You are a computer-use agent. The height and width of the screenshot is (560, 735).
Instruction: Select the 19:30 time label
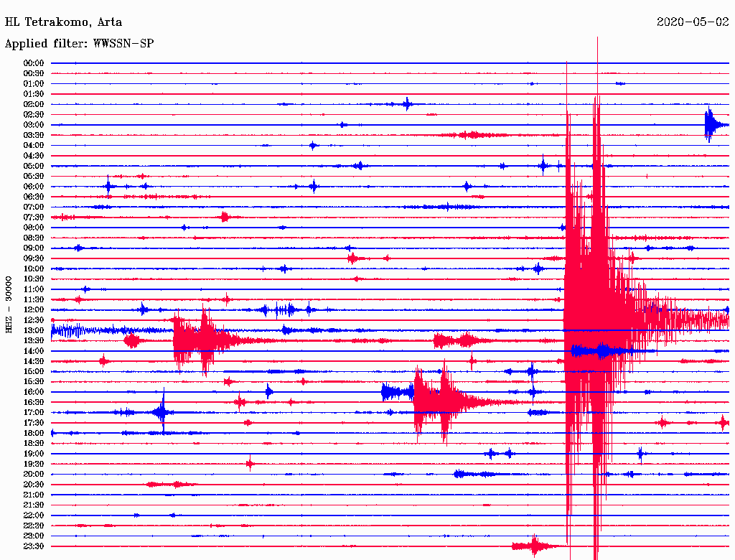pyautogui.click(x=33, y=465)
